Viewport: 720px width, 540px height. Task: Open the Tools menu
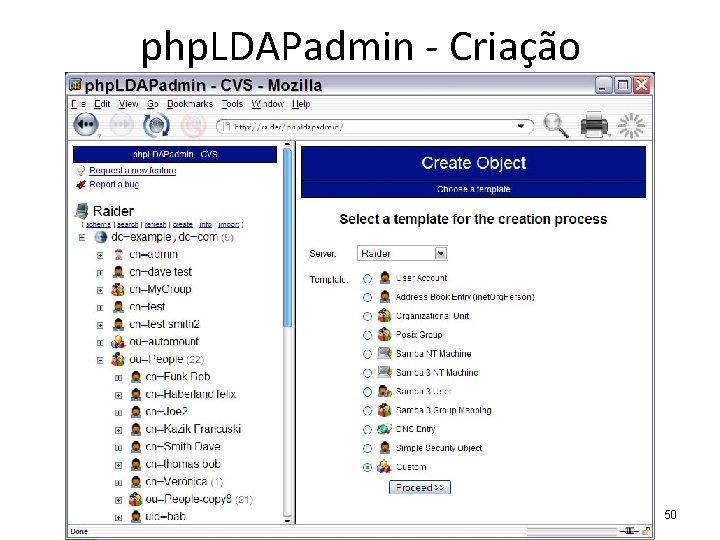point(232,104)
